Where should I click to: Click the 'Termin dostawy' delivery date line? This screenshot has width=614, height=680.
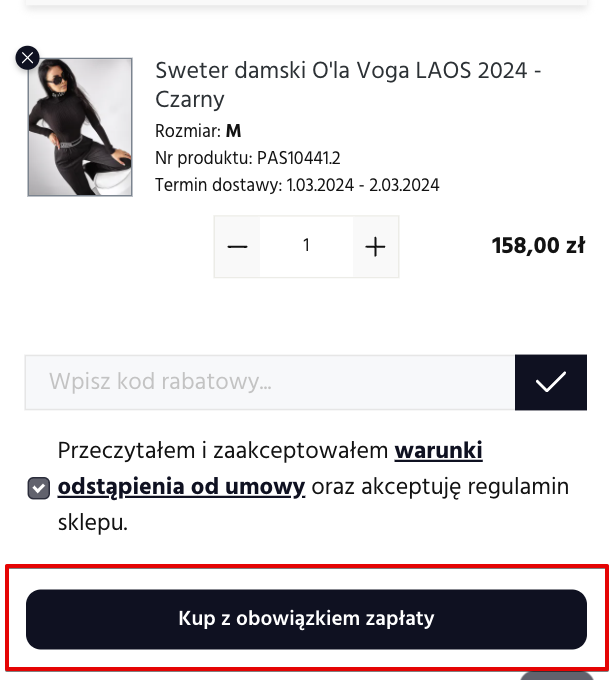(297, 185)
